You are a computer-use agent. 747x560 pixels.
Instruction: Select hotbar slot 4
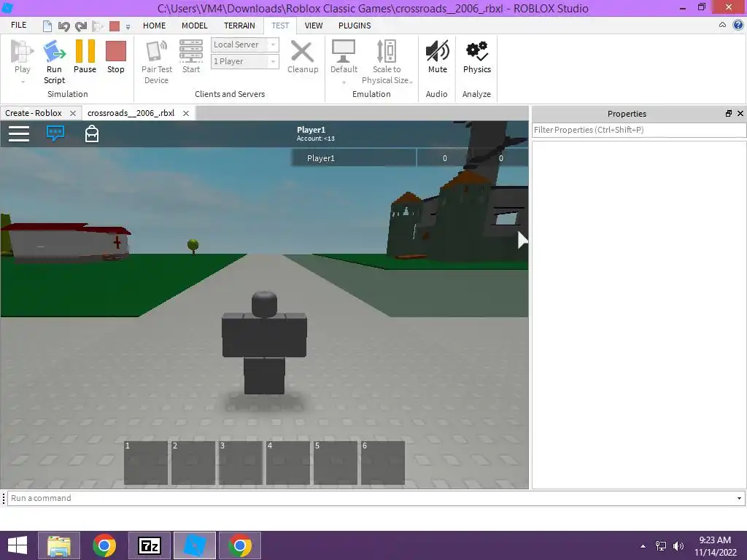click(287, 463)
